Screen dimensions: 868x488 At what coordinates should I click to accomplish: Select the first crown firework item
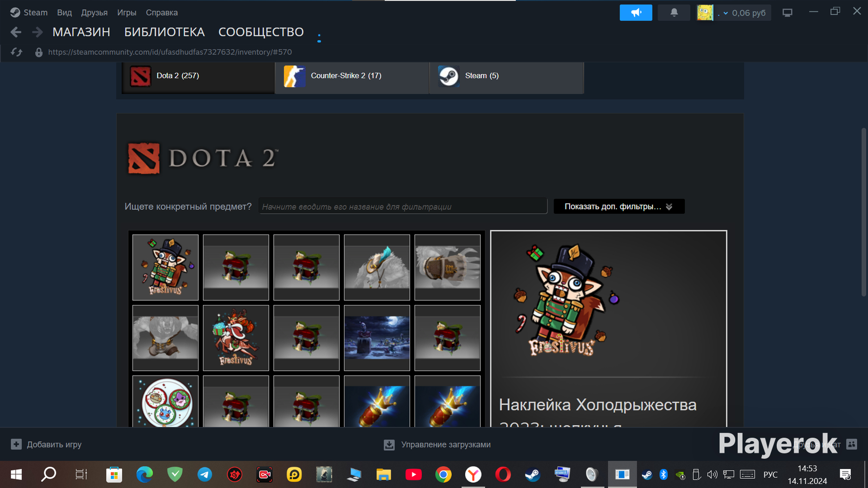[x=377, y=402]
